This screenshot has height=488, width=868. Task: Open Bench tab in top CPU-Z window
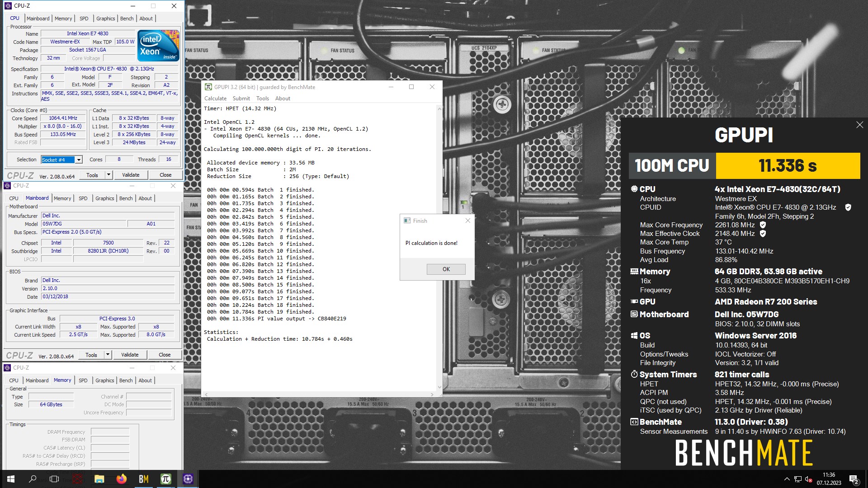click(127, 19)
